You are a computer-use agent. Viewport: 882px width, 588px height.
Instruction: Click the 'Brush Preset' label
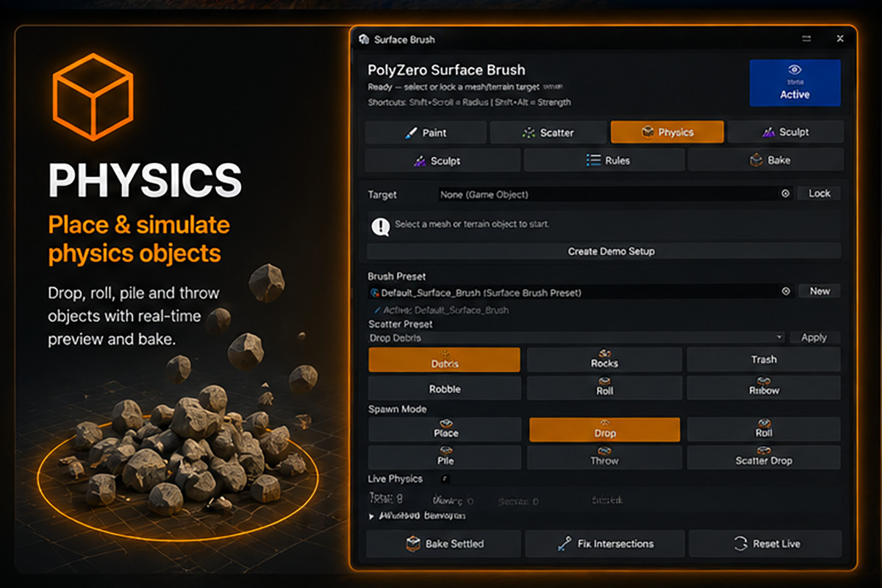pyautogui.click(x=397, y=277)
